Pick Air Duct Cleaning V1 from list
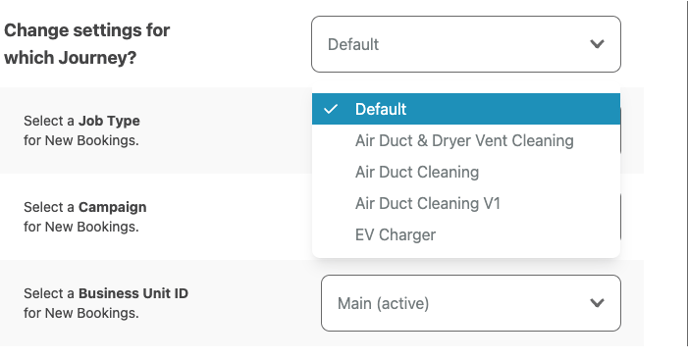The height and width of the screenshot is (360, 688). tap(466, 203)
